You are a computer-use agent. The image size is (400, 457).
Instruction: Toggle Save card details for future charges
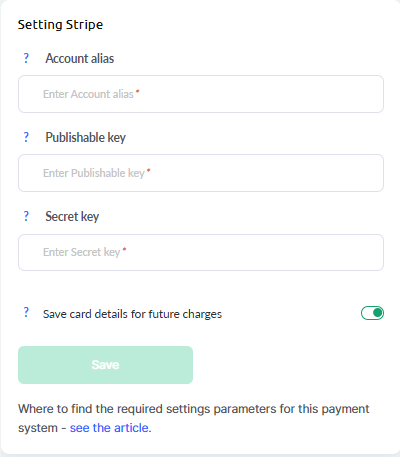[372, 313]
